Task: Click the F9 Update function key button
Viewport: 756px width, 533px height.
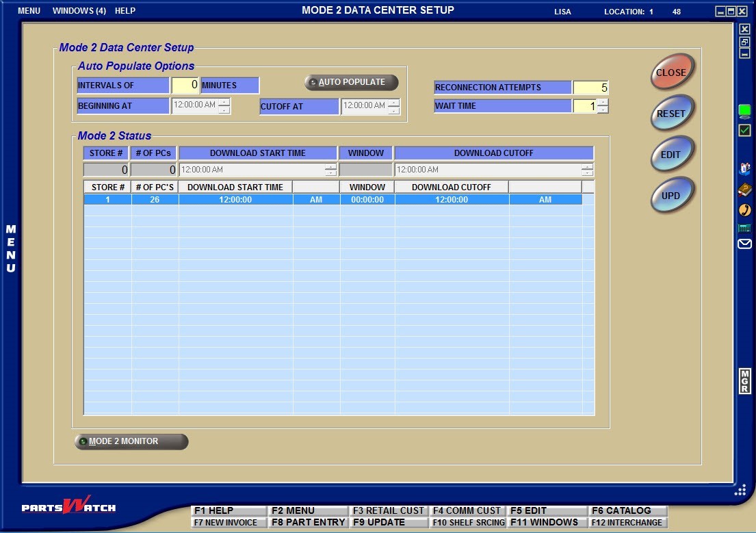Action: pyautogui.click(x=389, y=522)
